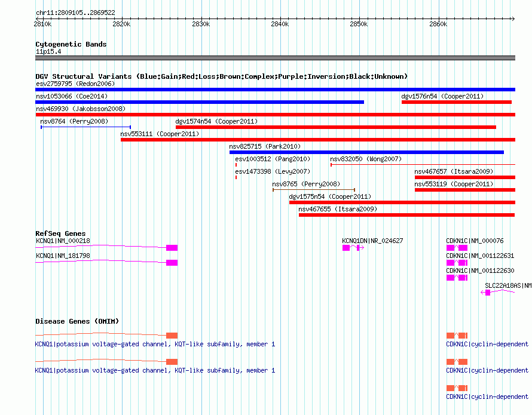
Task: Open nsv825715 (Park2010) variant label
Action: pos(265,146)
